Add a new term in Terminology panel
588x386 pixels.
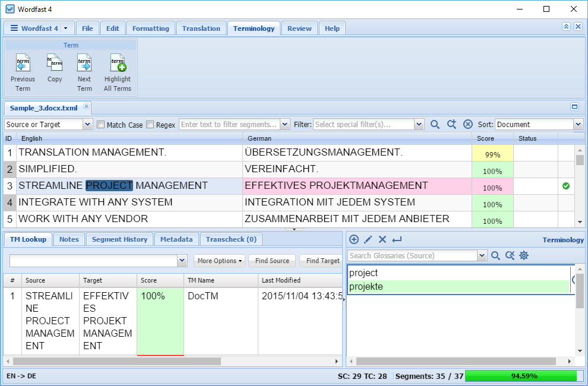point(353,239)
